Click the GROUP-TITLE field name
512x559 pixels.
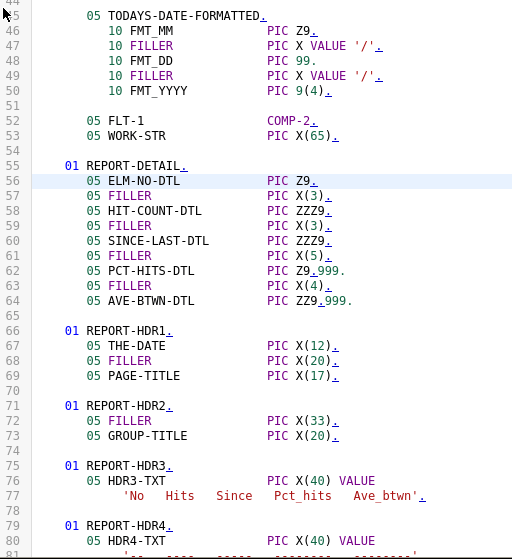click(x=148, y=436)
